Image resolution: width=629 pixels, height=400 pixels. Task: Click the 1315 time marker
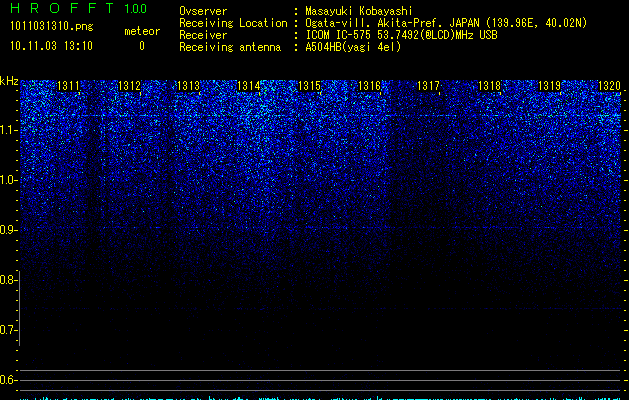pyautogui.click(x=310, y=86)
